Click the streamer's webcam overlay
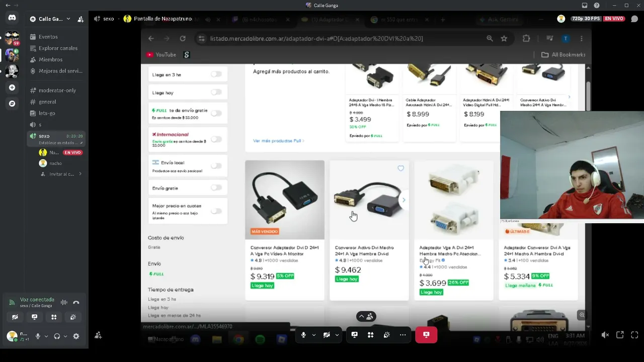The height and width of the screenshot is (362, 644). pos(572,167)
